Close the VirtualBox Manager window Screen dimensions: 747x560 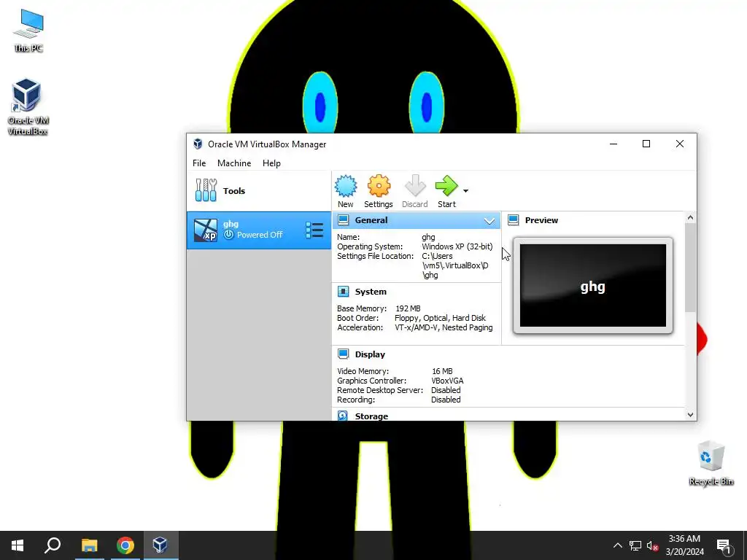680,144
